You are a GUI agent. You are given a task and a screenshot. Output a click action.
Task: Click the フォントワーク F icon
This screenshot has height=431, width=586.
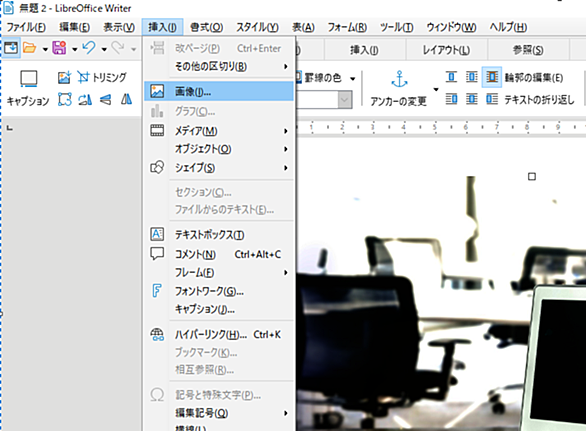pos(157,290)
